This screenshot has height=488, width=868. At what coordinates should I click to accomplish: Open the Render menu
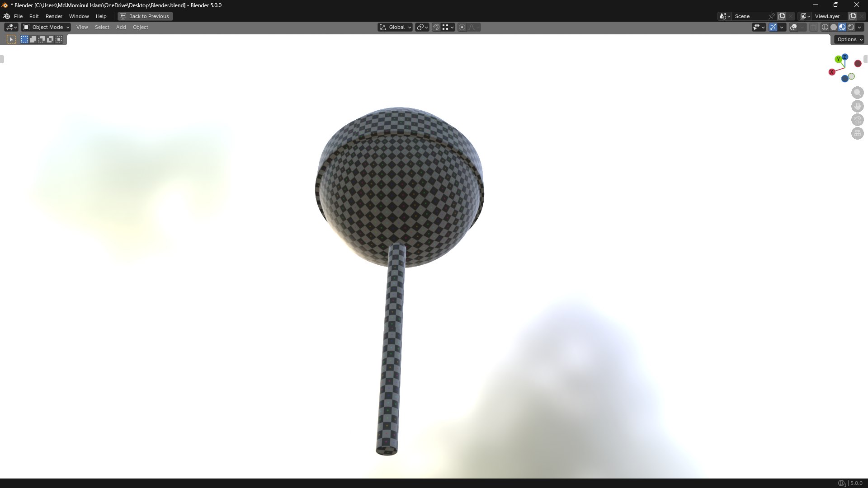[54, 16]
